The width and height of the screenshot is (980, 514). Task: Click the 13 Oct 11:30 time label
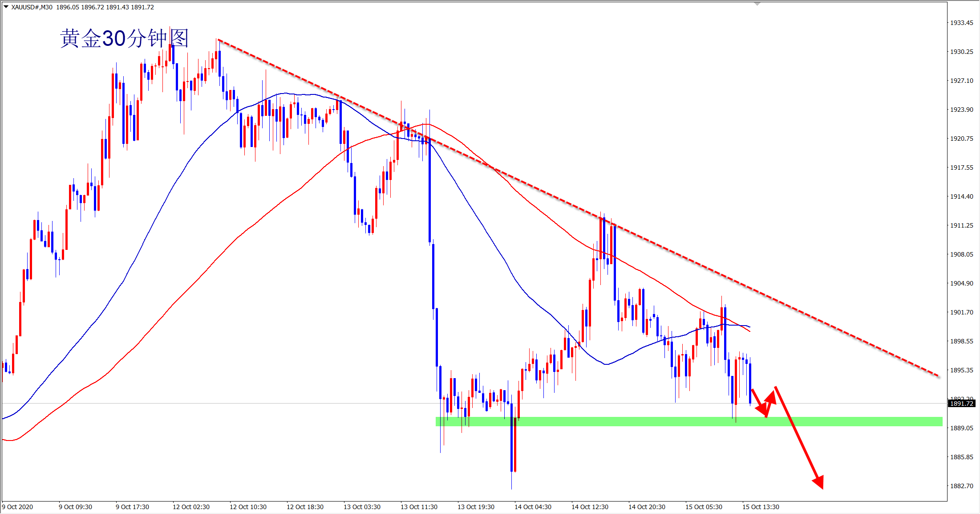coord(419,507)
